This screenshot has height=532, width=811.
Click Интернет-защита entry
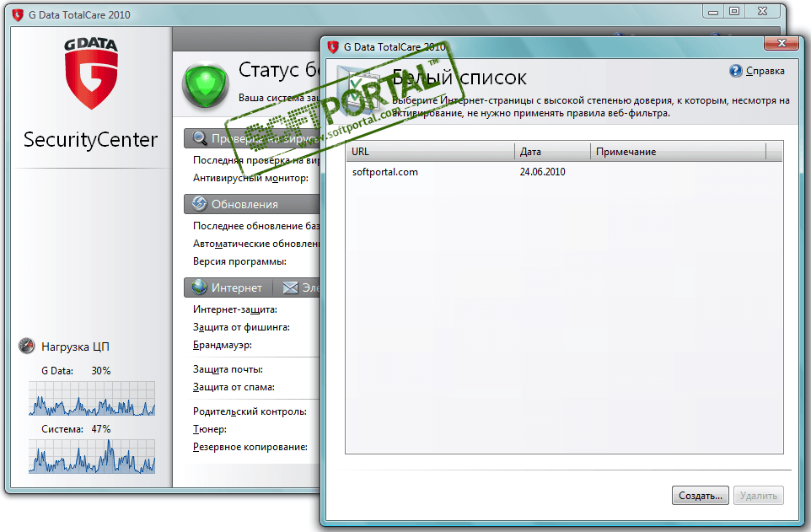235,309
